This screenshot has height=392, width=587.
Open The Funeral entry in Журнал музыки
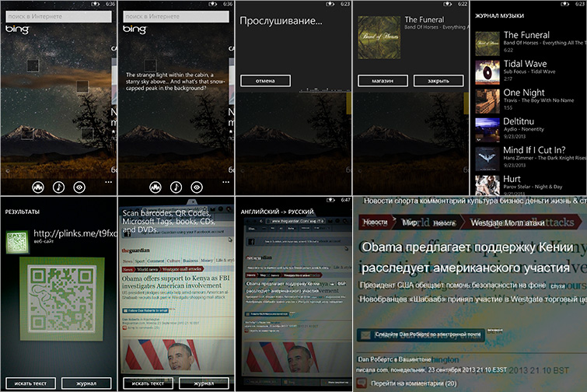point(530,44)
